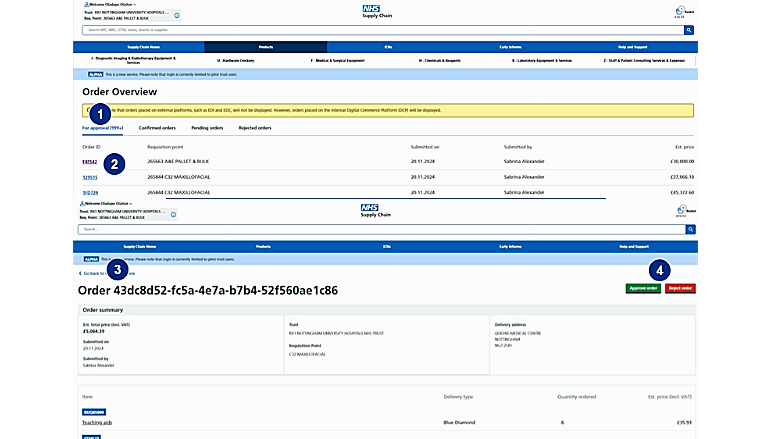
Task: Open Products menu on order details page
Action: click(263, 247)
